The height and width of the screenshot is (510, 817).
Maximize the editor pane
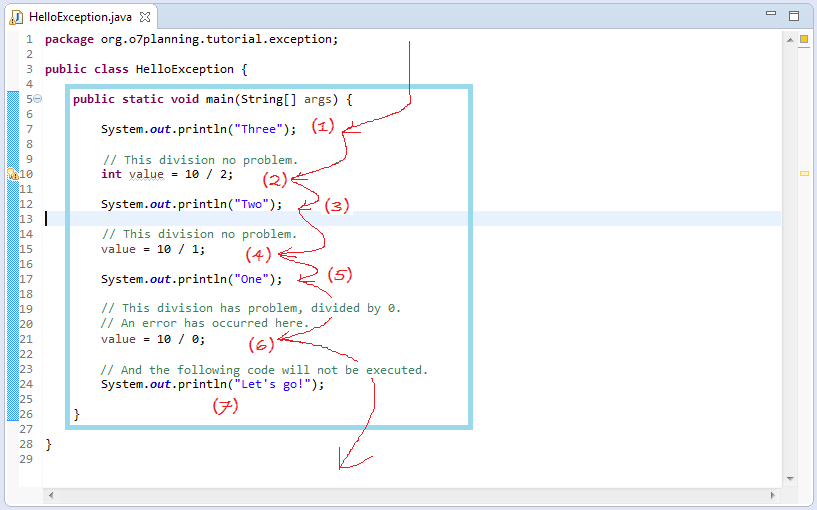794,16
